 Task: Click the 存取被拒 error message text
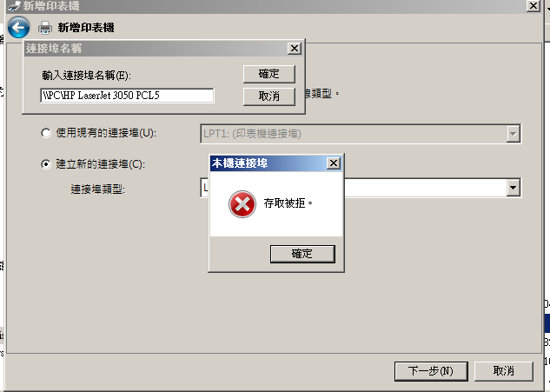pos(288,203)
